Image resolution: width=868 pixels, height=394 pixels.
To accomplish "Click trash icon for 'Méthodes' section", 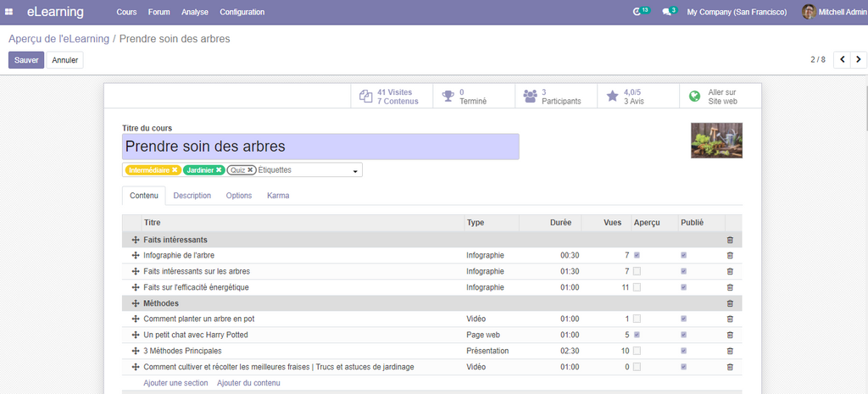I will pyautogui.click(x=730, y=303).
